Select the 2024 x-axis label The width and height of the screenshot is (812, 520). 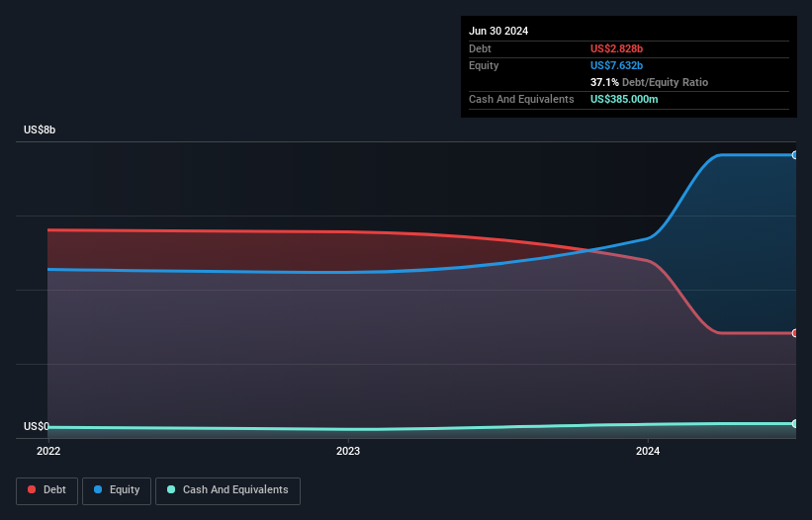pos(648,451)
